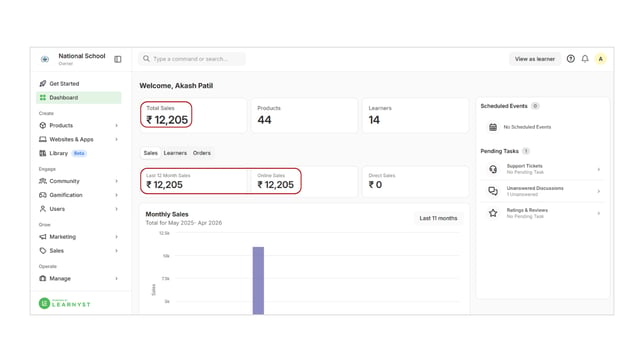
Task: Click the Dashboard grid icon
Action: (43, 97)
